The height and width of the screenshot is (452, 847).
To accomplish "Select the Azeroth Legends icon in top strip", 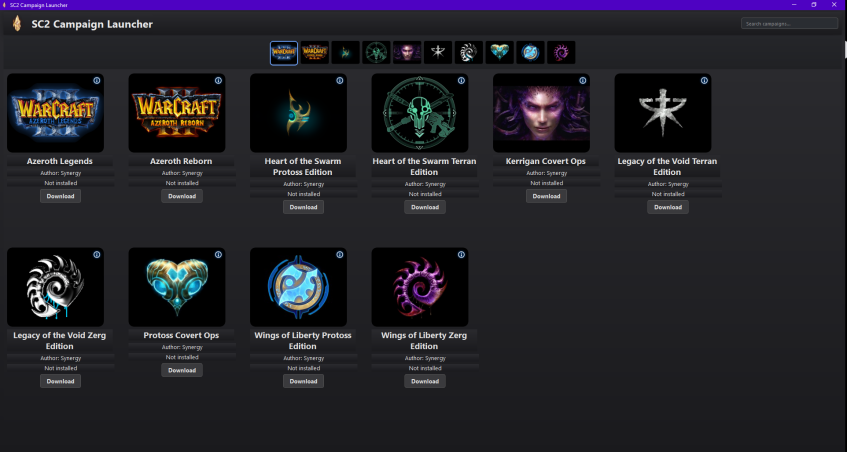I will click(x=284, y=53).
